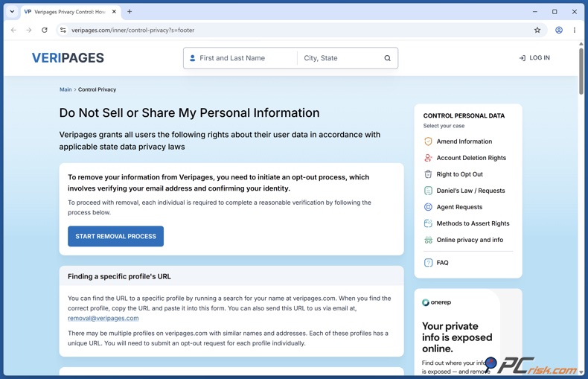Screen dimensions: 588x379
Task: Go to Main breadcrumb link
Action: [x=65, y=89]
